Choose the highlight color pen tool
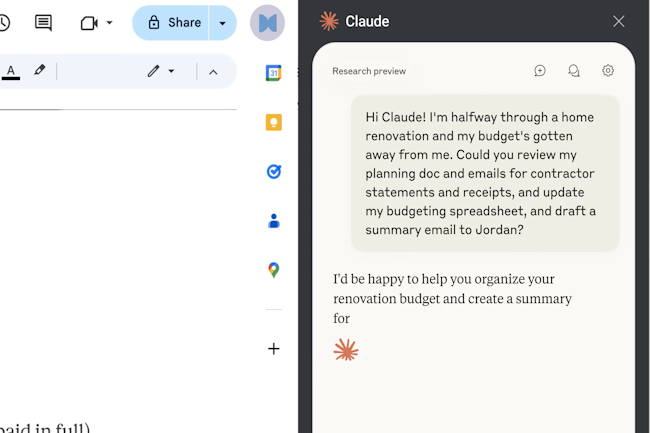 pyautogui.click(x=40, y=70)
